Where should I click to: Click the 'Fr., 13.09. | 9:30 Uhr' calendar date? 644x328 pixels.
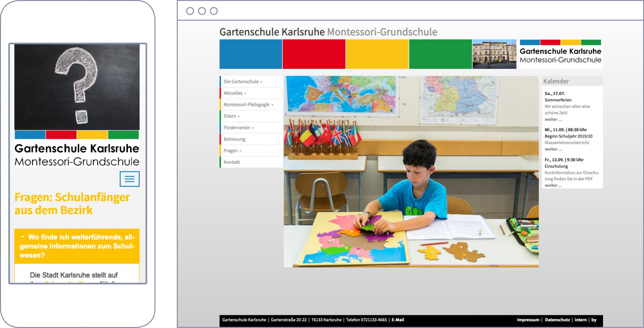click(x=564, y=160)
